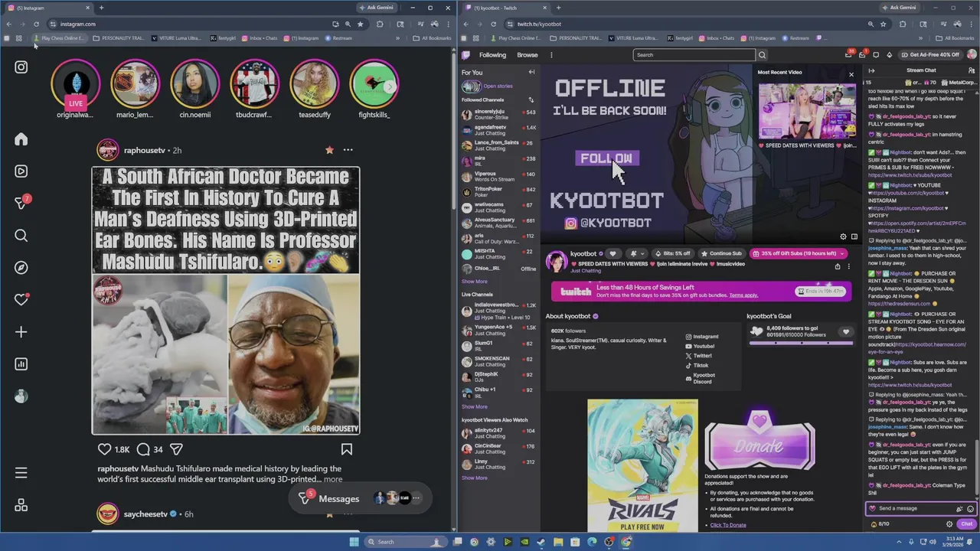Show More live channels
Image resolution: width=980 pixels, height=551 pixels.
pos(474,406)
